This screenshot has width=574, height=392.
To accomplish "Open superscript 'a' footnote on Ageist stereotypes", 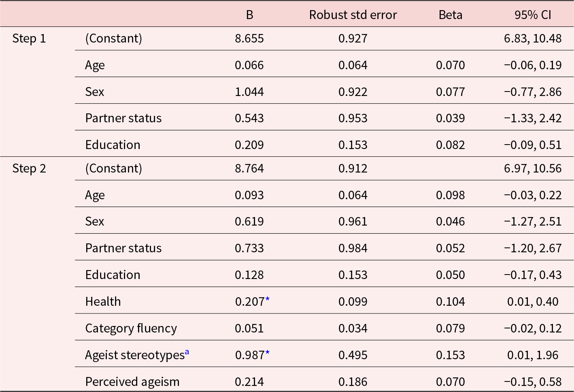I will 187,352.
